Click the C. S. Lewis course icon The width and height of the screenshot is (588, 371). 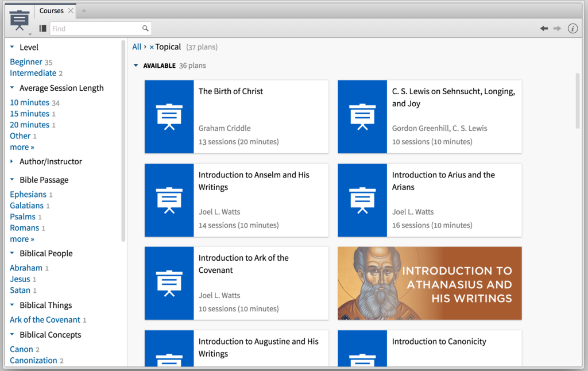tap(362, 117)
